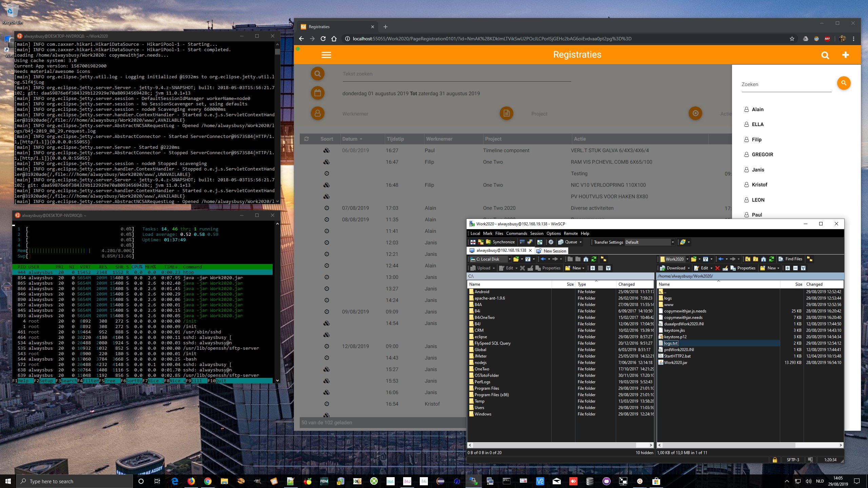Screen dimensions: 868x488
Task: Click the white plus icon on Registraties header
Action: point(845,55)
